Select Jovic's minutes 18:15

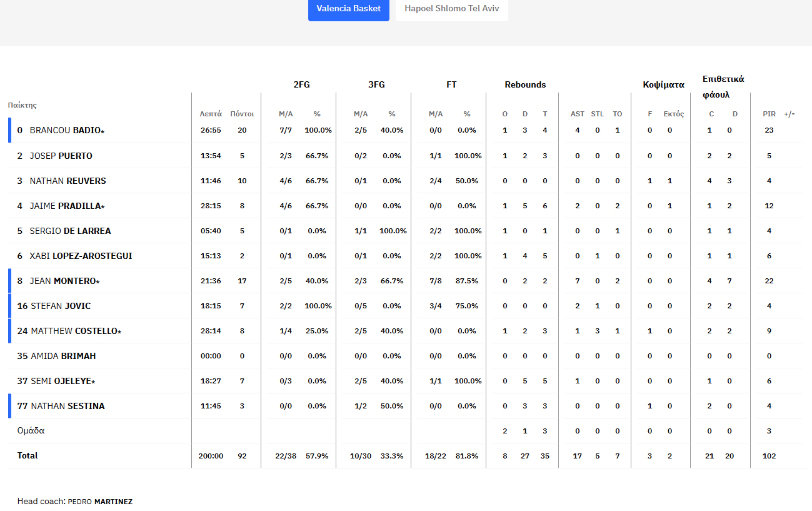(211, 306)
